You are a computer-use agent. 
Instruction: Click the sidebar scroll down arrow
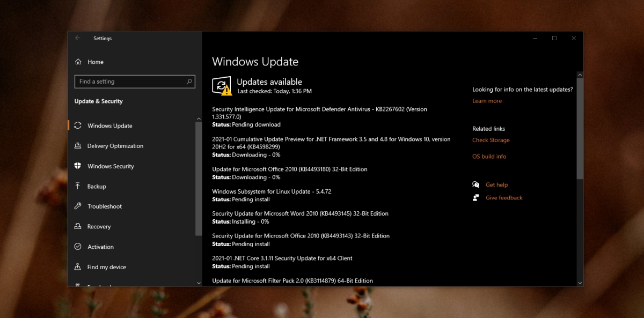pos(199,283)
